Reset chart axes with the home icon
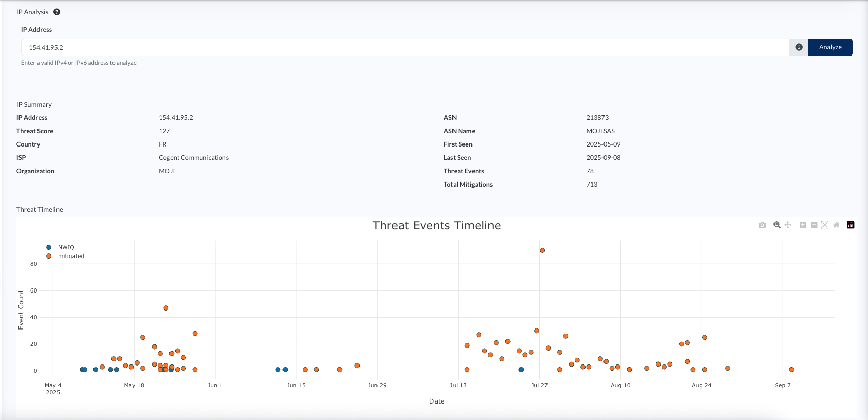Screen dimensions: 868x420 tap(836, 225)
